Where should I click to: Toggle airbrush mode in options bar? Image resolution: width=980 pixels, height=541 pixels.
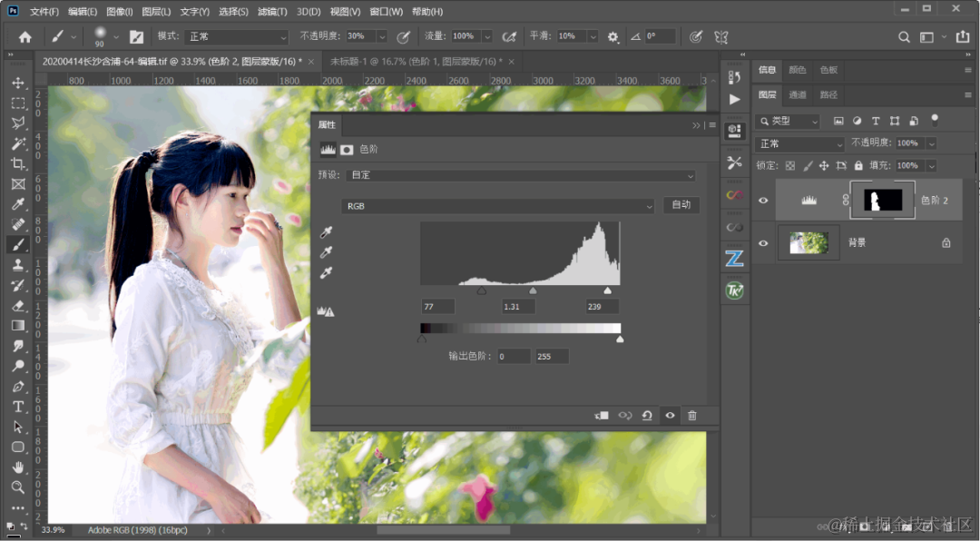[x=509, y=37]
